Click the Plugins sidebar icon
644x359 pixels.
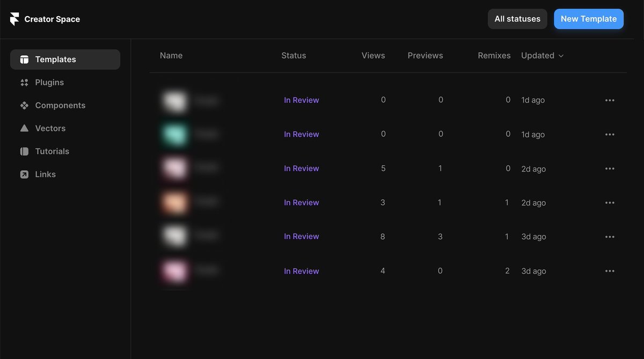point(24,83)
